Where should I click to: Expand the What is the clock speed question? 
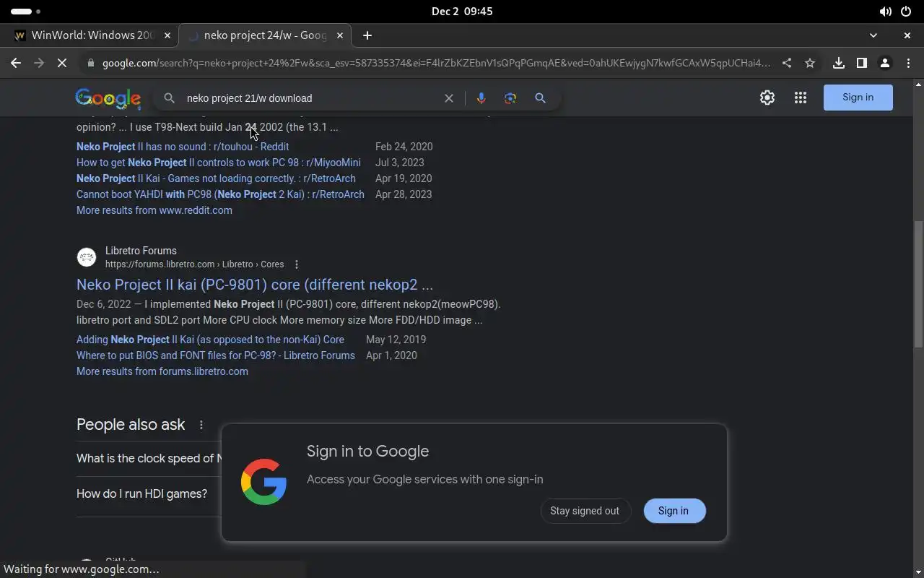148,459
